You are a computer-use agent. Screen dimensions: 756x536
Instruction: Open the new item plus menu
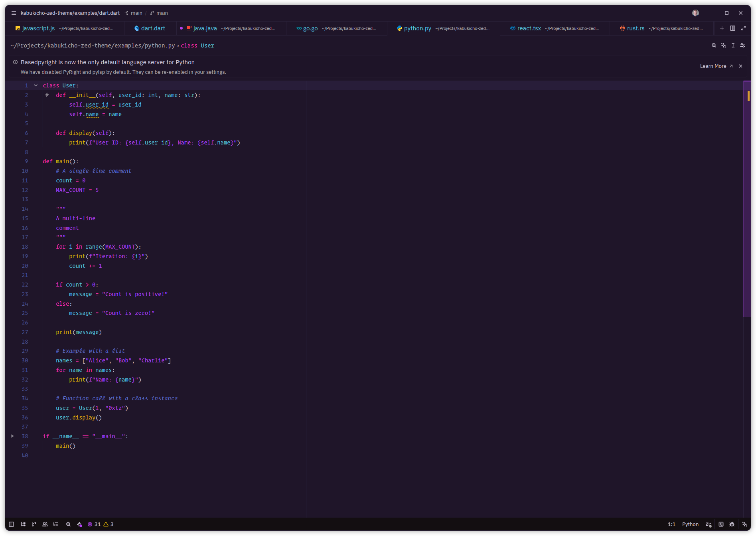tap(722, 28)
